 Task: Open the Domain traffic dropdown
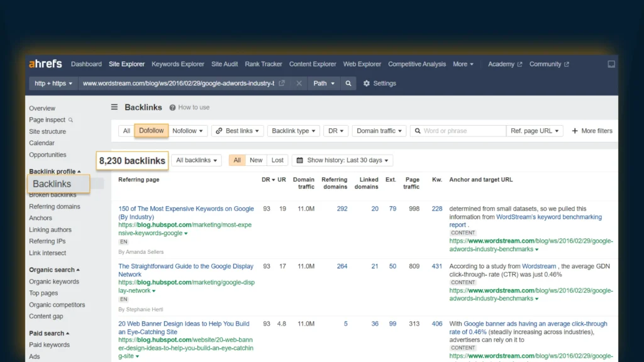point(379,131)
